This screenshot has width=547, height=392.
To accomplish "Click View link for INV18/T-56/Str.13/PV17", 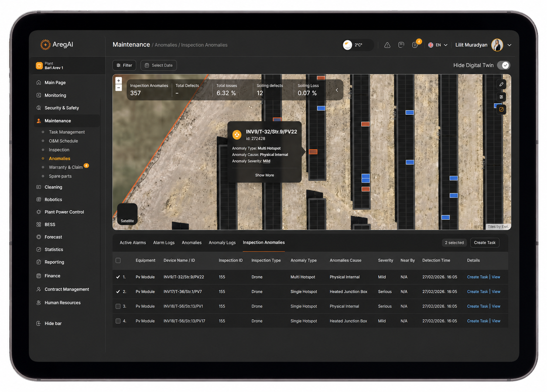I will coord(496,321).
